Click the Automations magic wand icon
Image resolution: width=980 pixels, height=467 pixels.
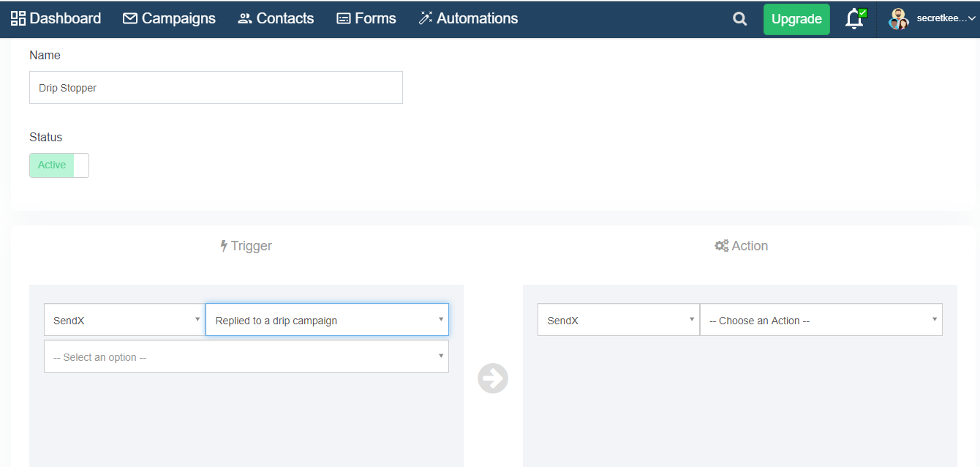[426, 18]
